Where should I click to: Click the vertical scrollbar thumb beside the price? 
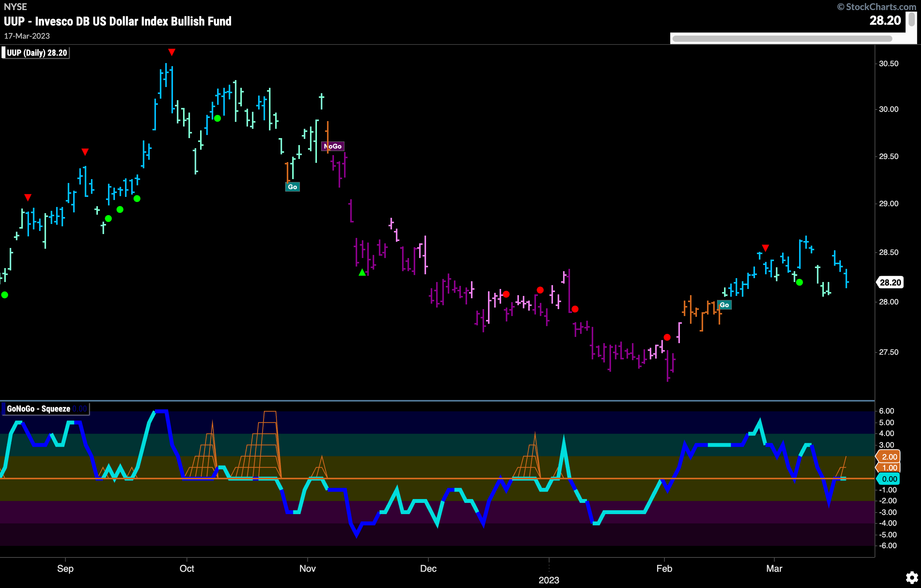pyautogui.click(x=912, y=19)
